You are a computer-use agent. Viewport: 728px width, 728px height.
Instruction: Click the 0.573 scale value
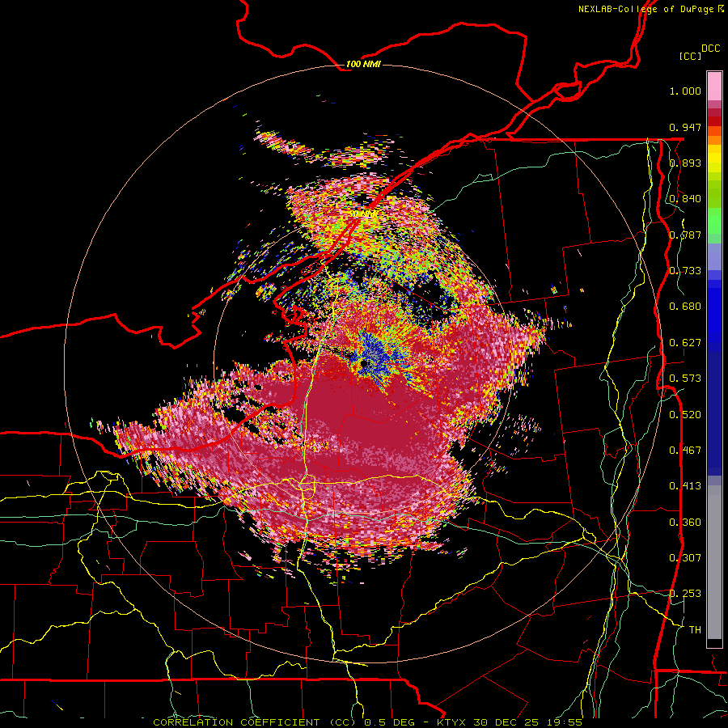coord(685,378)
